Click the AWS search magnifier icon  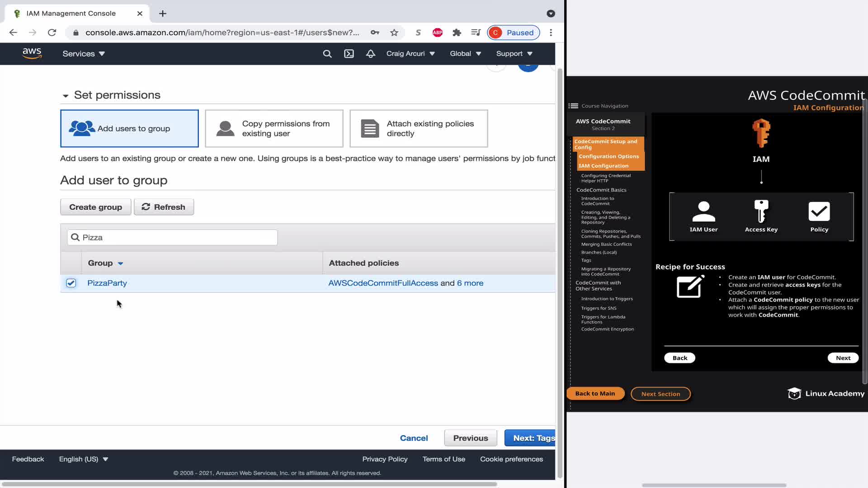[x=327, y=54]
